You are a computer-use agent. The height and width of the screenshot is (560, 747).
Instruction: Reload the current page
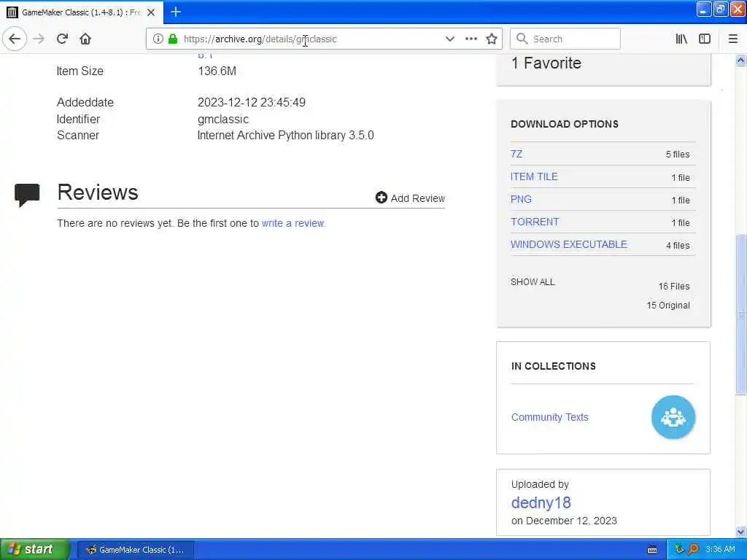tap(63, 39)
